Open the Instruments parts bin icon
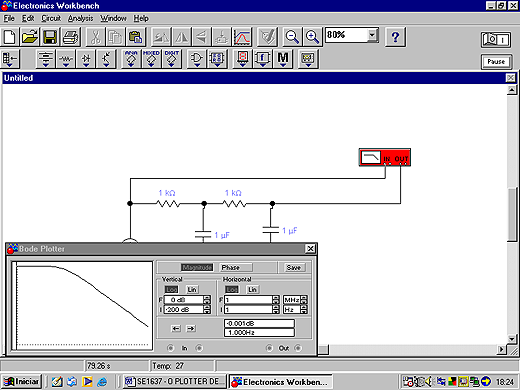This screenshot has width=520, height=390. (x=308, y=59)
